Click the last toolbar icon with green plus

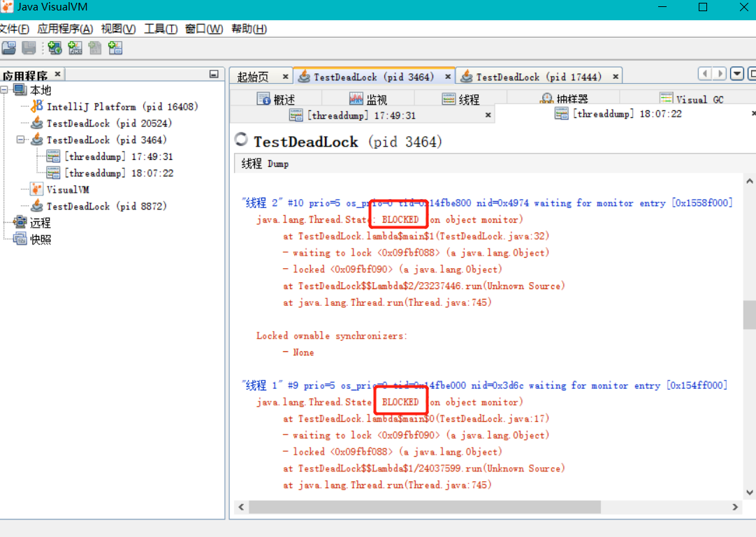pyautogui.click(x=115, y=47)
